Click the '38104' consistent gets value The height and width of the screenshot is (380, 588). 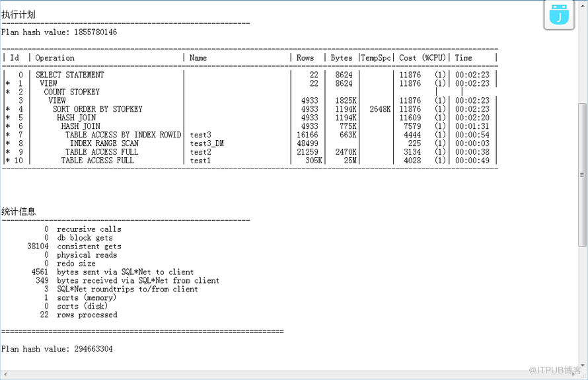click(38, 247)
